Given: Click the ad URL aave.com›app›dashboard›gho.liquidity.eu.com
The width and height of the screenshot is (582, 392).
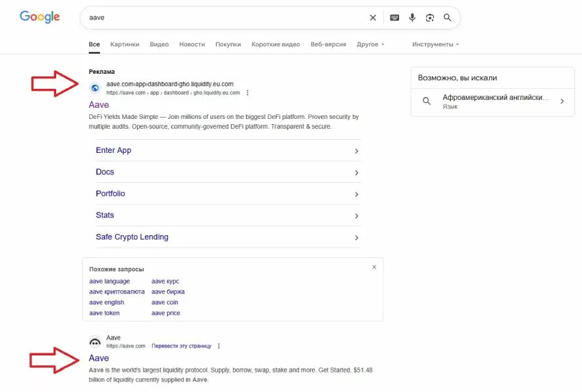Looking at the screenshot, I should tap(170, 84).
